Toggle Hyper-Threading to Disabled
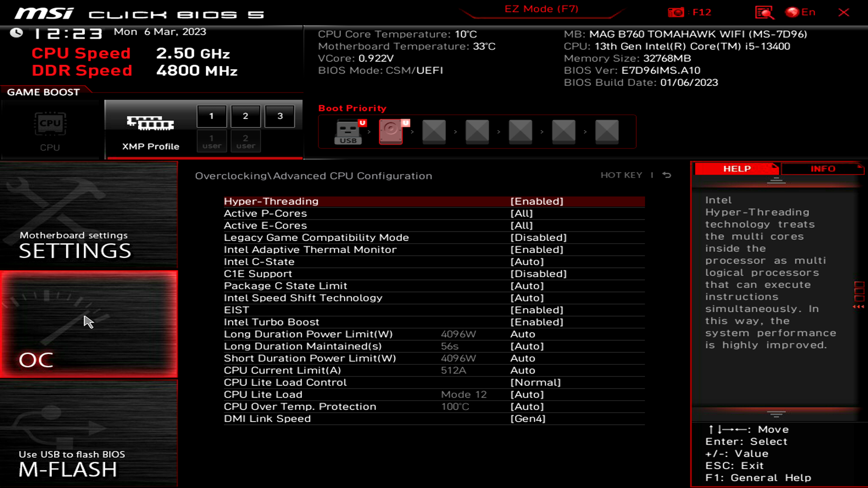Image resolution: width=868 pixels, height=488 pixels. pos(537,201)
